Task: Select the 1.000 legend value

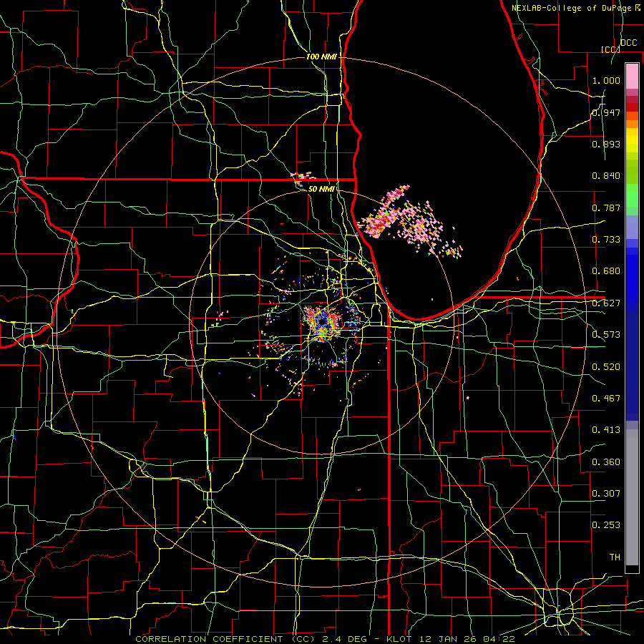Action: click(x=606, y=80)
